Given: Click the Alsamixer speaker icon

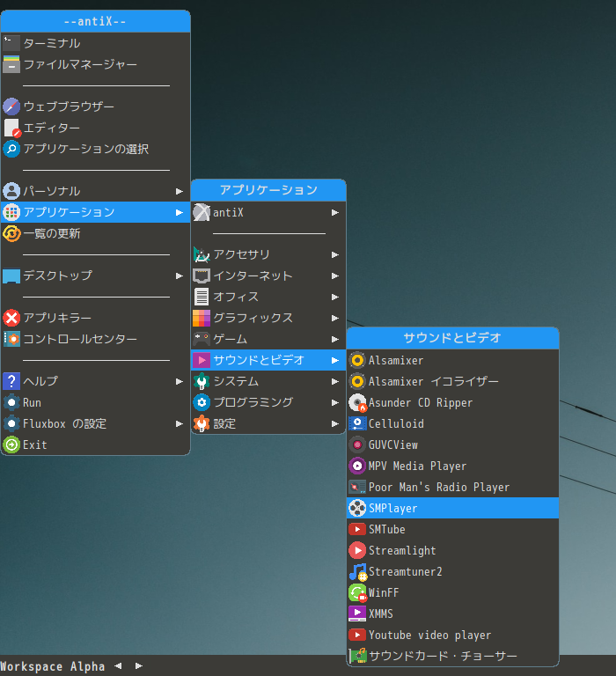Looking at the screenshot, I should click(357, 360).
